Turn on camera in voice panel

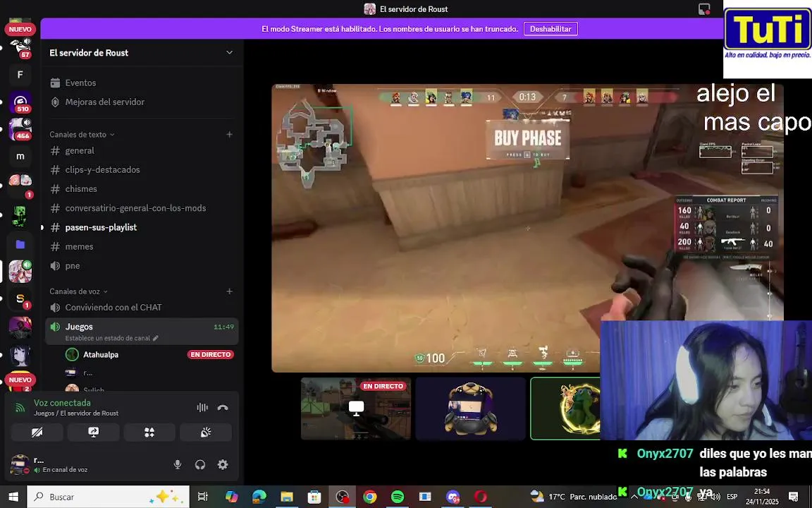click(37, 433)
